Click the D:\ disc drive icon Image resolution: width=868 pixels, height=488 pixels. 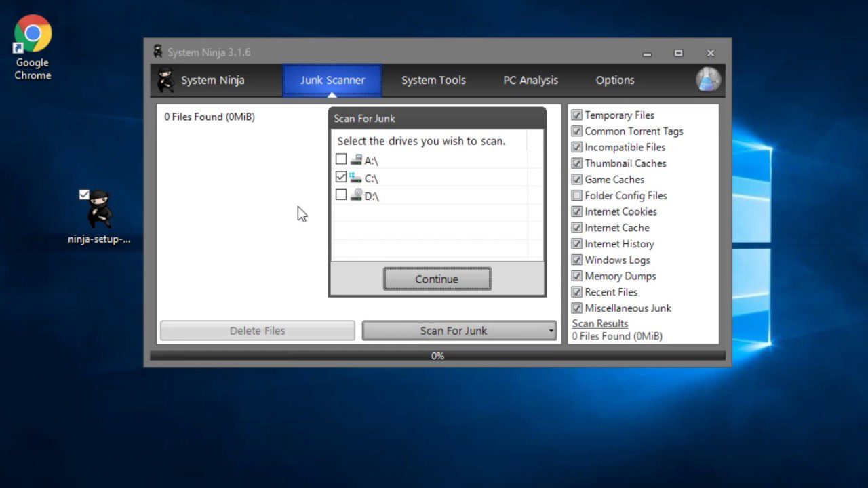356,195
